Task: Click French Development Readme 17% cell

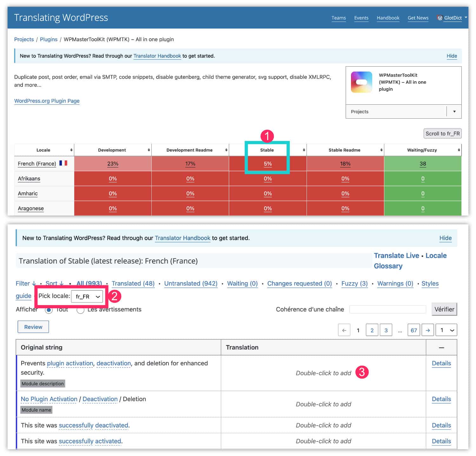Action: [x=190, y=164]
